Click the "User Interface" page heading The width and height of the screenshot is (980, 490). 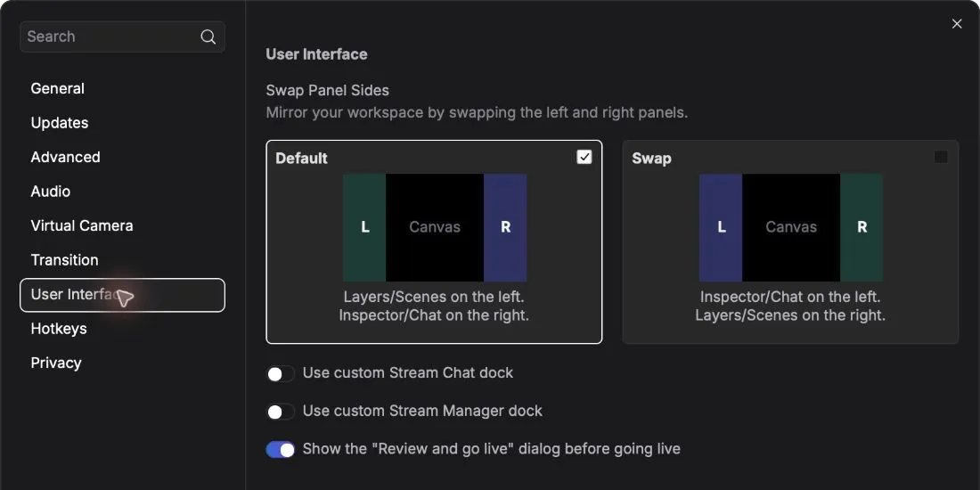[317, 54]
